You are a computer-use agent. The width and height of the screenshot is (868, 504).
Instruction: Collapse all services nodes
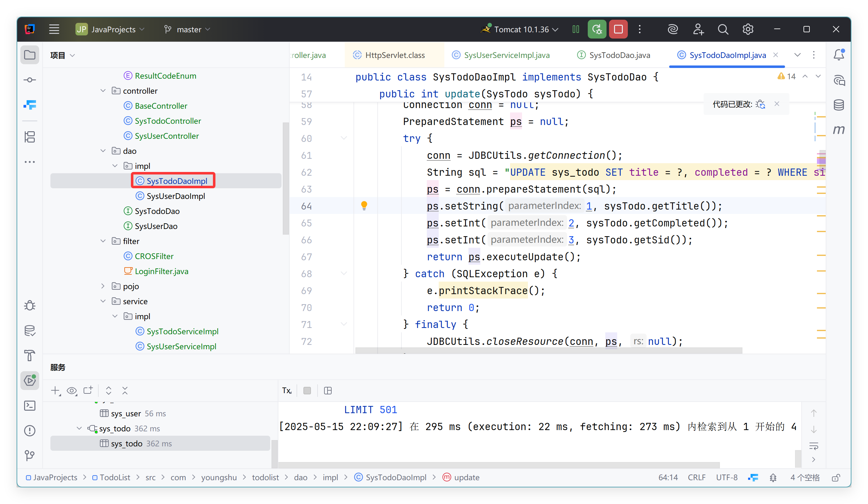(125, 391)
